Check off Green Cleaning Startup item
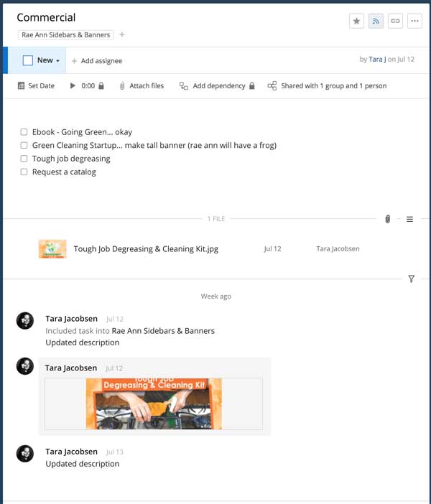The height and width of the screenshot is (504, 431). (x=24, y=145)
